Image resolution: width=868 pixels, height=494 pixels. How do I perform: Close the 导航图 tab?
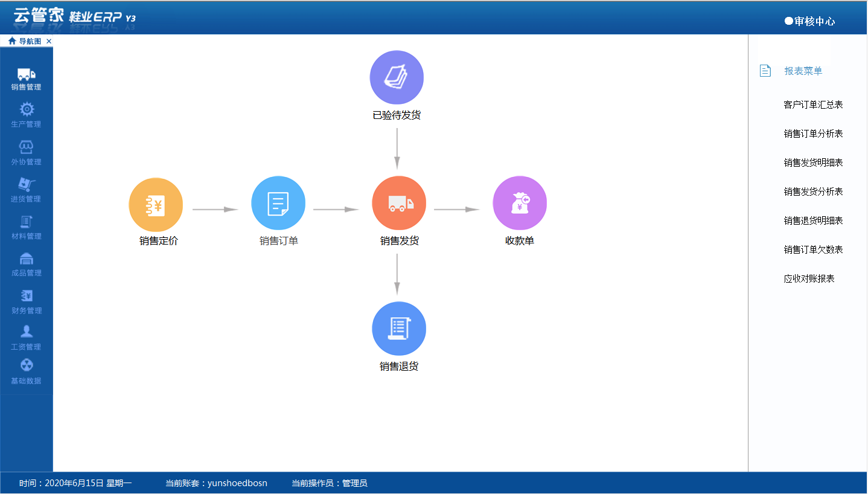pos(49,41)
